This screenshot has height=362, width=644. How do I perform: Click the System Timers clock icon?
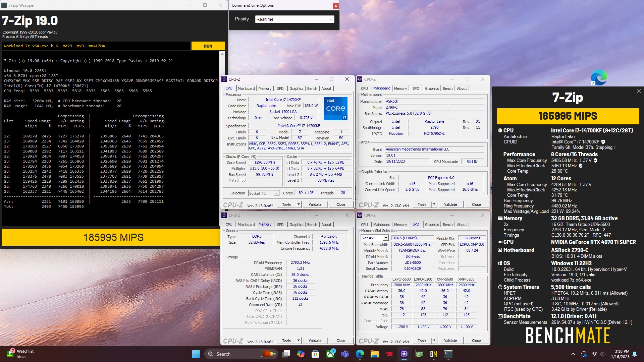(x=500, y=287)
